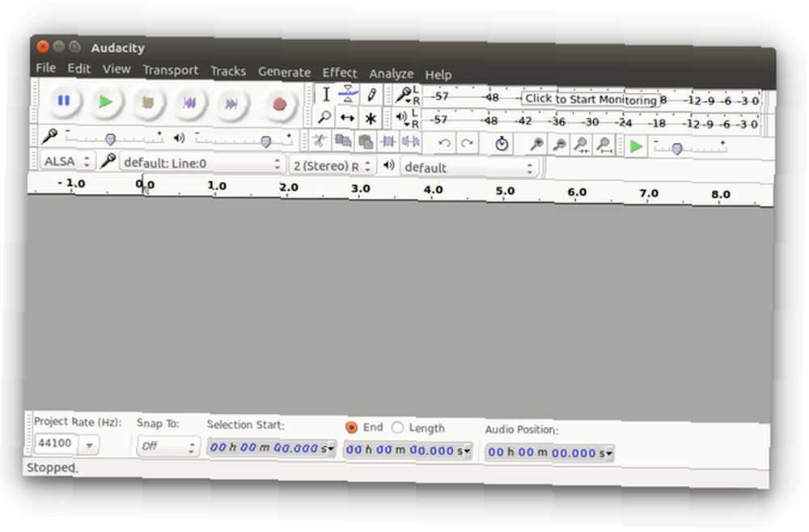Click the Project Rate 44100 input field
The width and height of the screenshot is (809, 532).
click(57, 443)
